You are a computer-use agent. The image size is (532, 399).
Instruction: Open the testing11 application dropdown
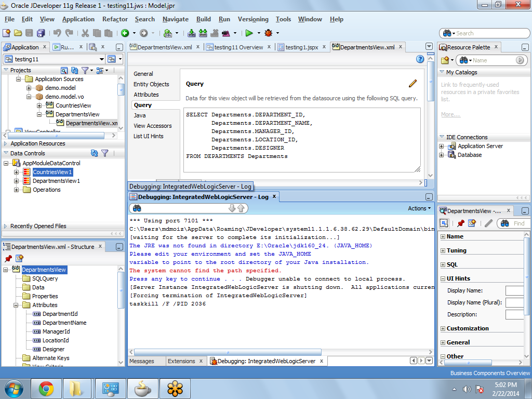click(101, 59)
